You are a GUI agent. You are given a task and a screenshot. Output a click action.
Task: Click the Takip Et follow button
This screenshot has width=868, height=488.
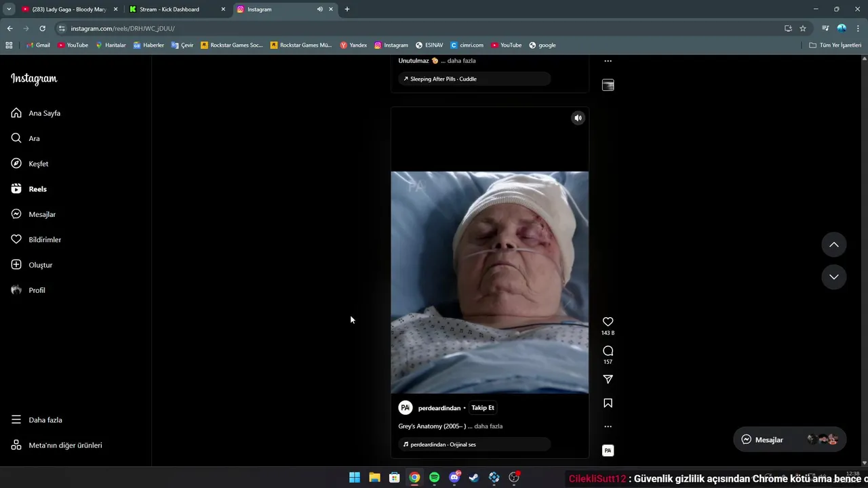483,408
